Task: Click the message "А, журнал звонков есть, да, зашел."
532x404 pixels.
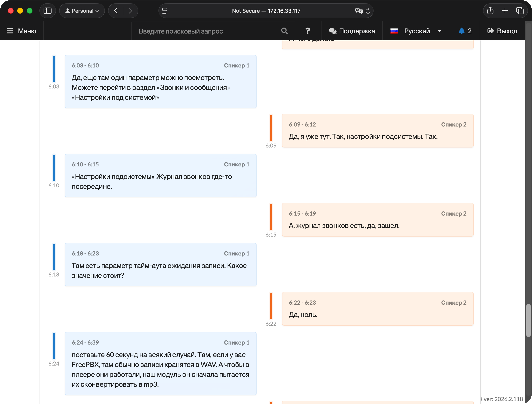Action: click(378, 220)
